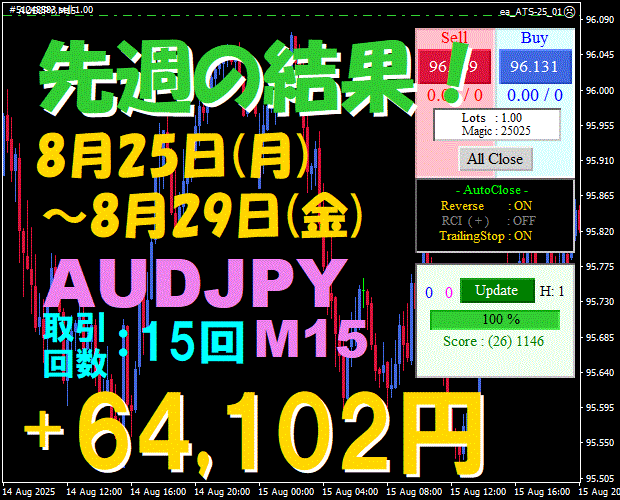Click the magenta 0 counter beside Update
This screenshot has width=620, height=500.
pos(448,292)
